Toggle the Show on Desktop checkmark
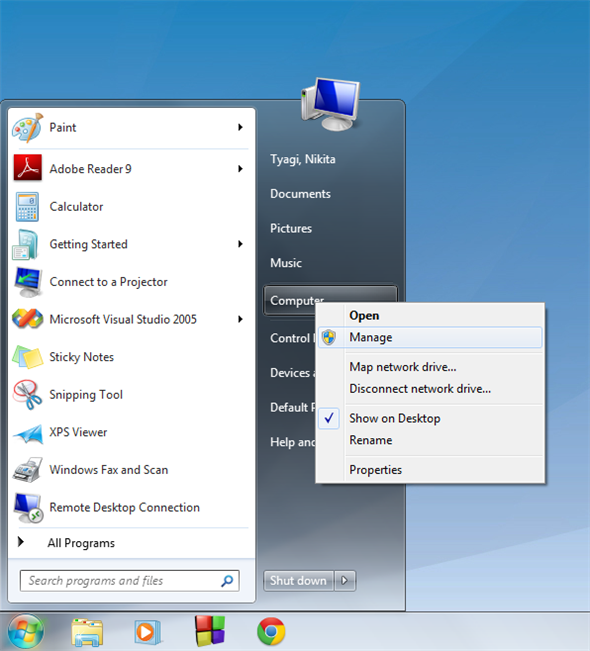This screenshot has height=651, width=590. 329,418
